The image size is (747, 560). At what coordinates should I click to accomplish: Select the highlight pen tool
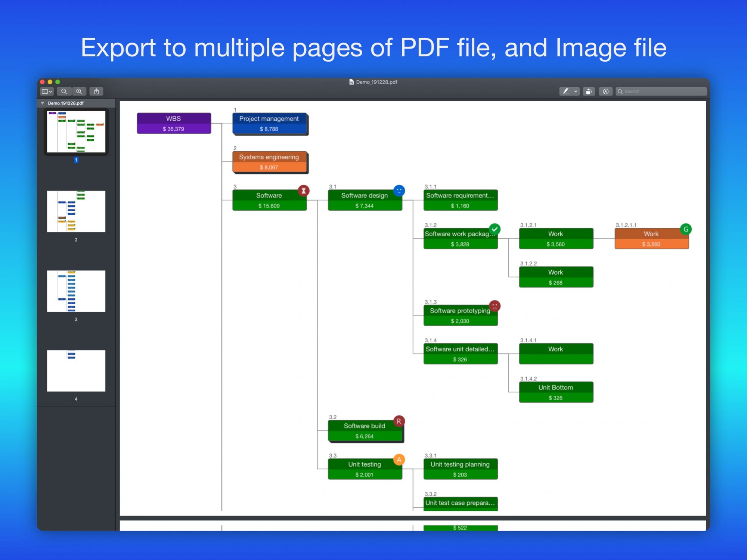pyautogui.click(x=566, y=91)
